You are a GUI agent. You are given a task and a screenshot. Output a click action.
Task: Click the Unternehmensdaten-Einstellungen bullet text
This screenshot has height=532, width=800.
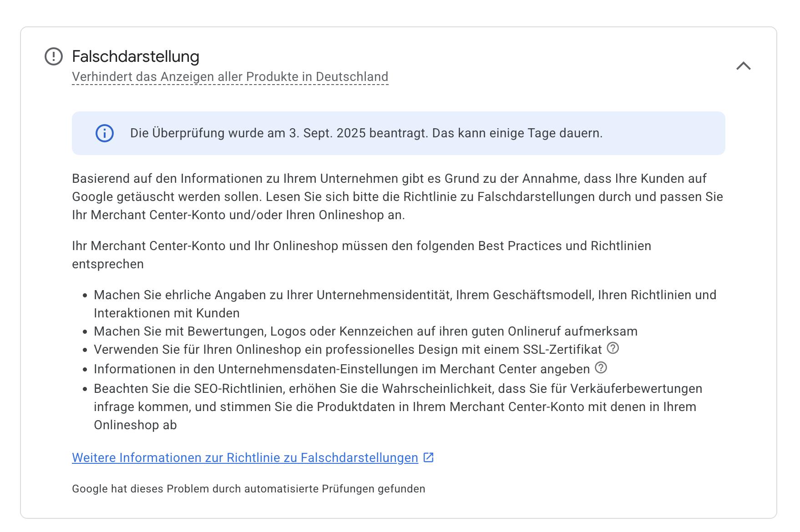[341, 369]
